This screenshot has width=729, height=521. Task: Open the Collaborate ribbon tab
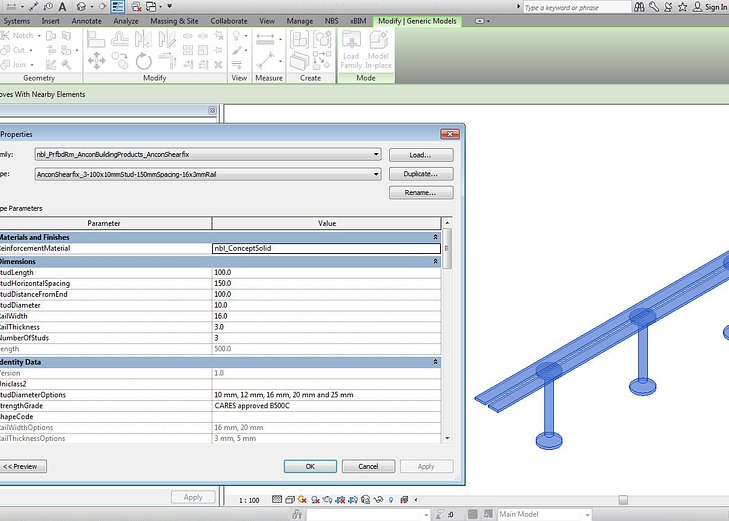pos(229,20)
